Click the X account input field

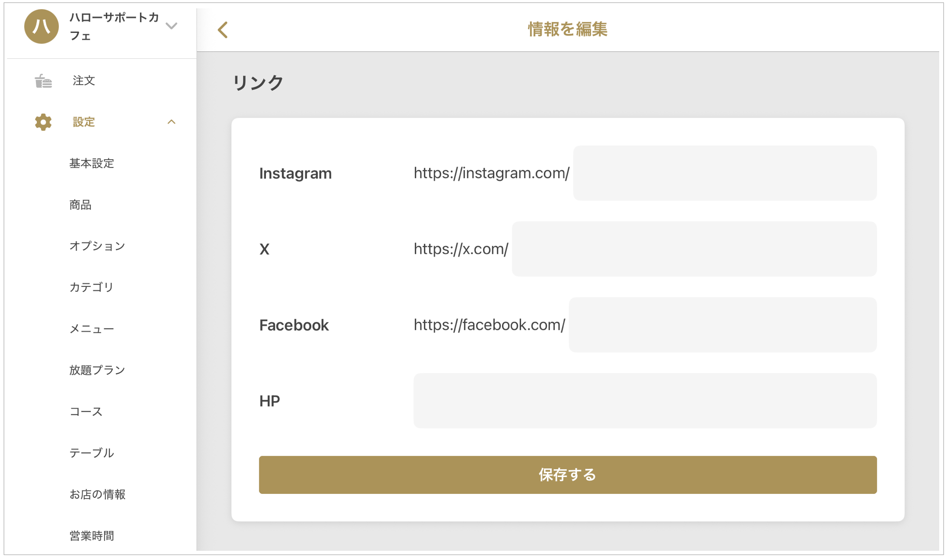coord(694,249)
